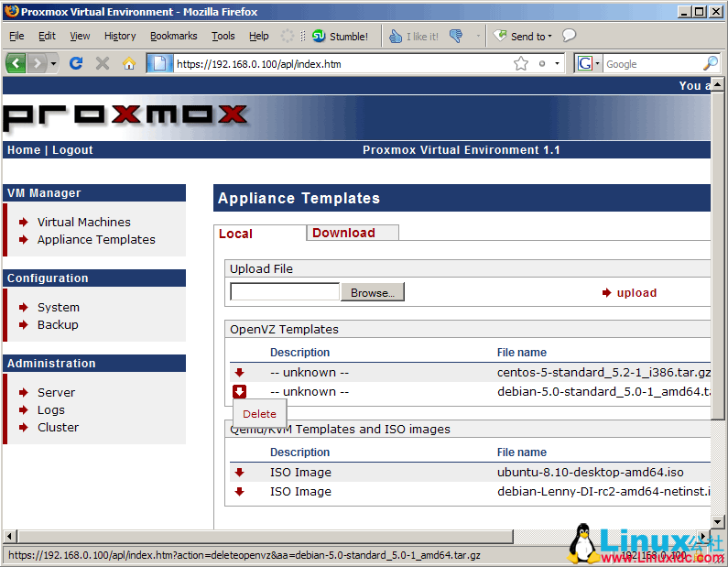Click the Proxmox logo

click(125, 116)
